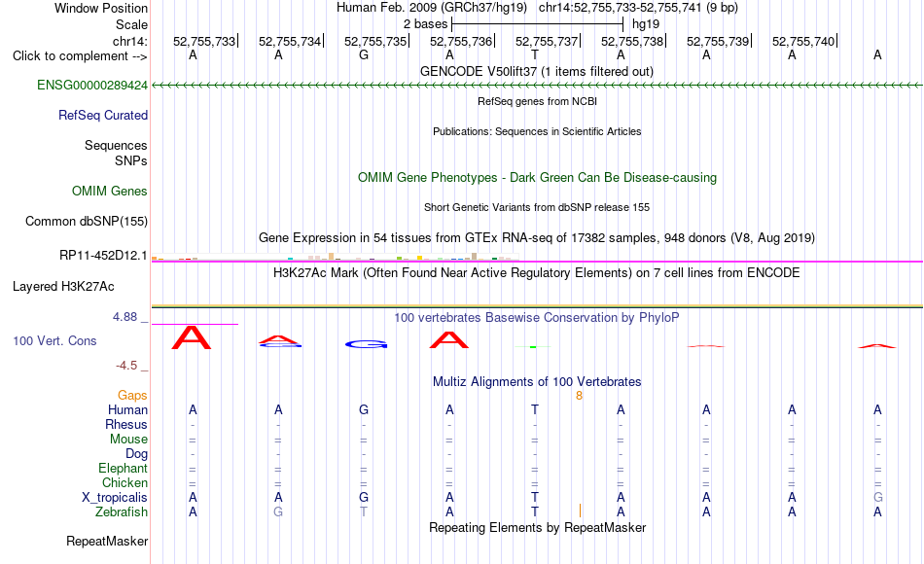Click the orange insertion bar in the Zebrafish row
Viewport: 924px width, 564px height.
pyautogui.click(x=580, y=511)
